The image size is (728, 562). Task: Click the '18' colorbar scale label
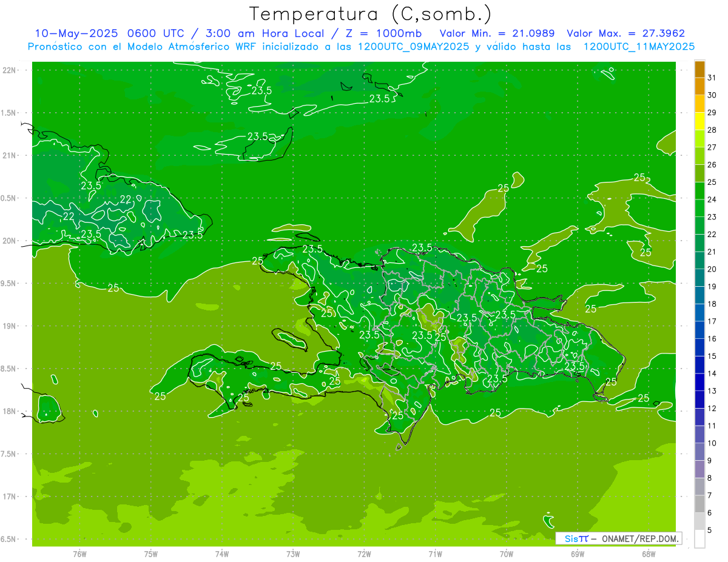point(712,304)
